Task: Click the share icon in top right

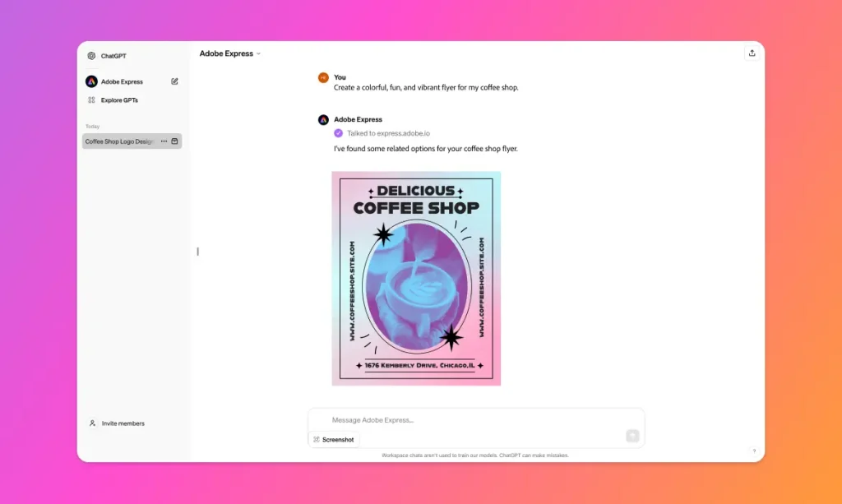Action: tap(752, 53)
